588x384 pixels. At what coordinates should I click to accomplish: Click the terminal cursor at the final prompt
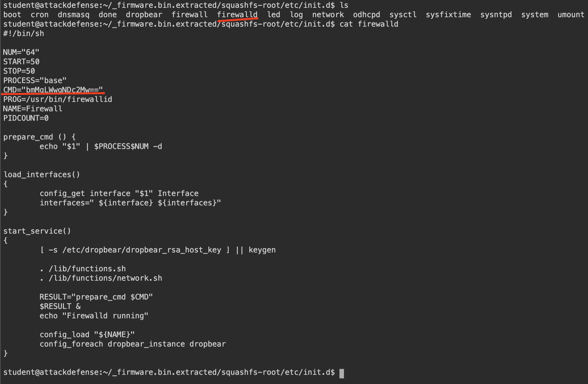point(341,373)
